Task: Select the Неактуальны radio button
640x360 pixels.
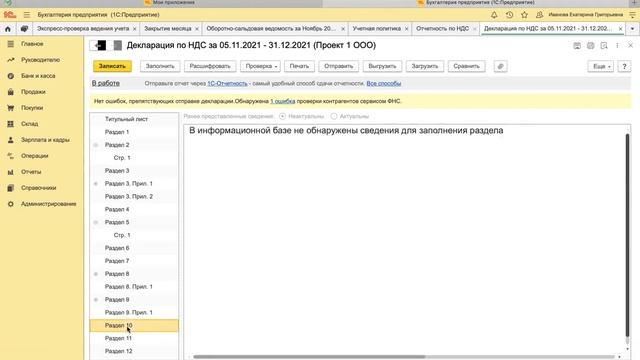Action: click(282, 116)
